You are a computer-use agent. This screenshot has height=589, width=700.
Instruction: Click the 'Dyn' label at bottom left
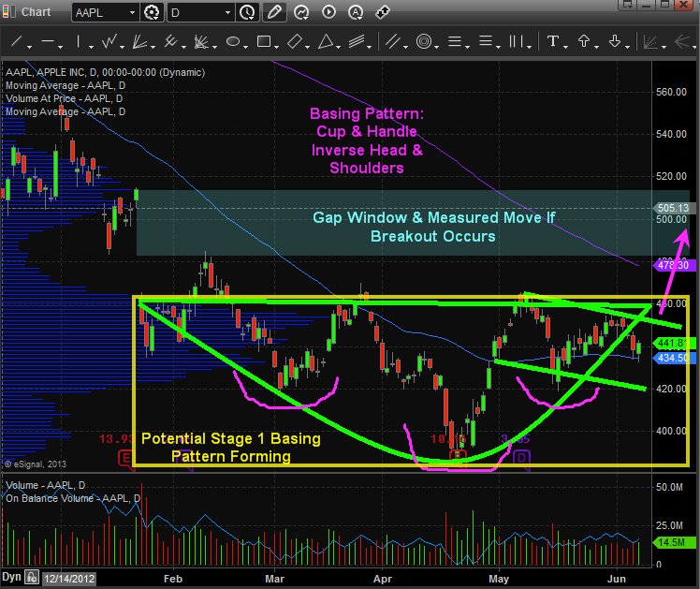(11, 577)
